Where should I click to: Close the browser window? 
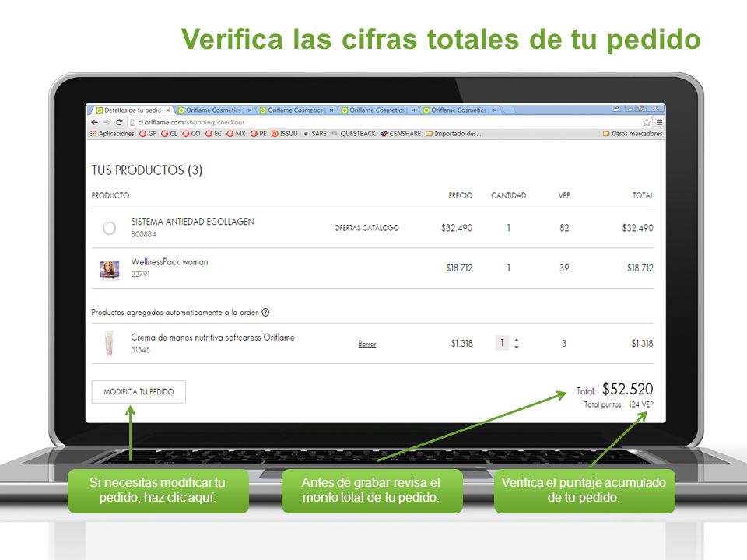pos(655,109)
